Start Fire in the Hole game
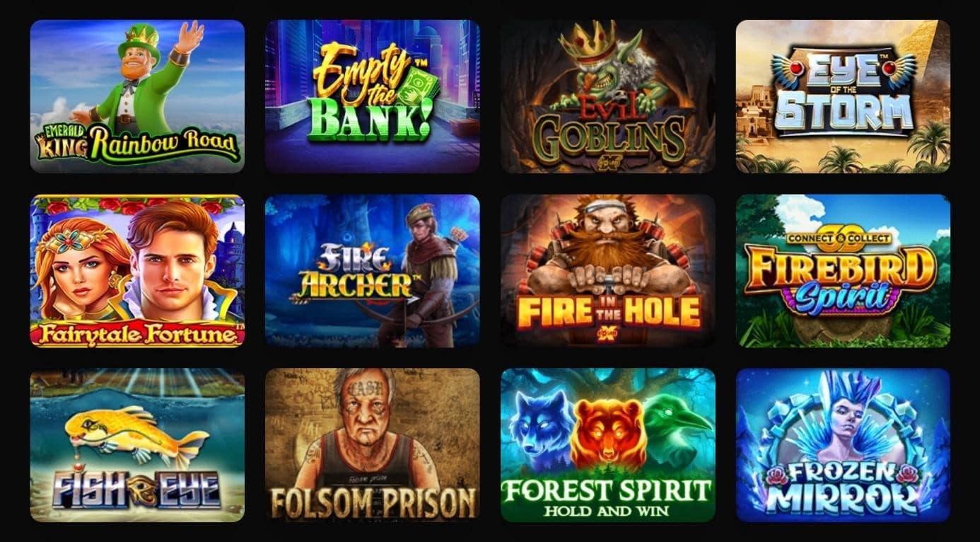Image resolution: width=980 pixels, height=542 pixels. tap(608, 271)
